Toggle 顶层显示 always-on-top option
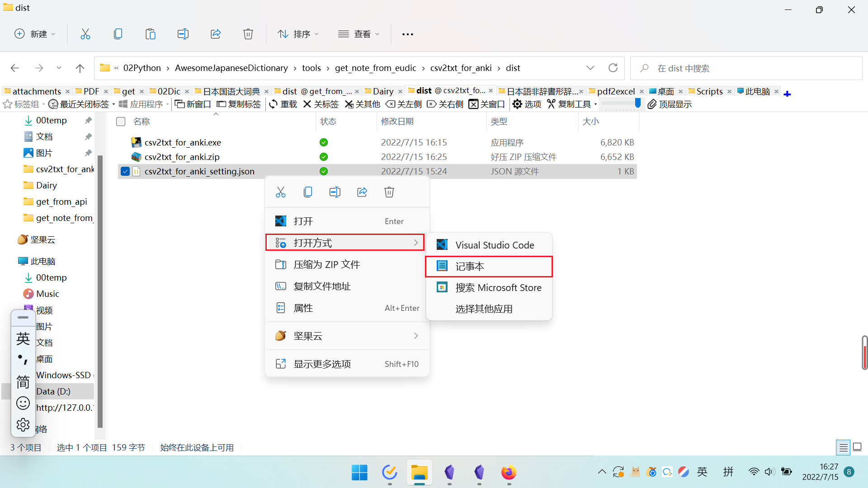868x488 pixels. point(670,104)
